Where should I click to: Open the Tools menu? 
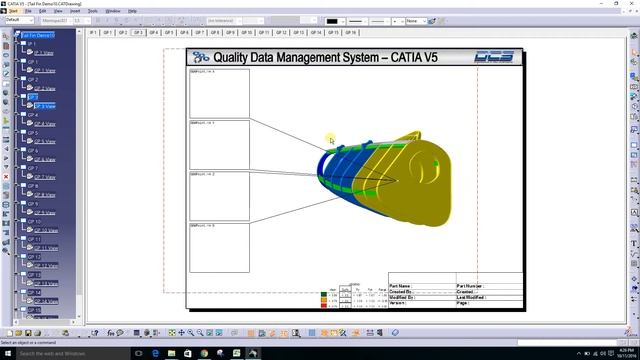tap(93, 11)
